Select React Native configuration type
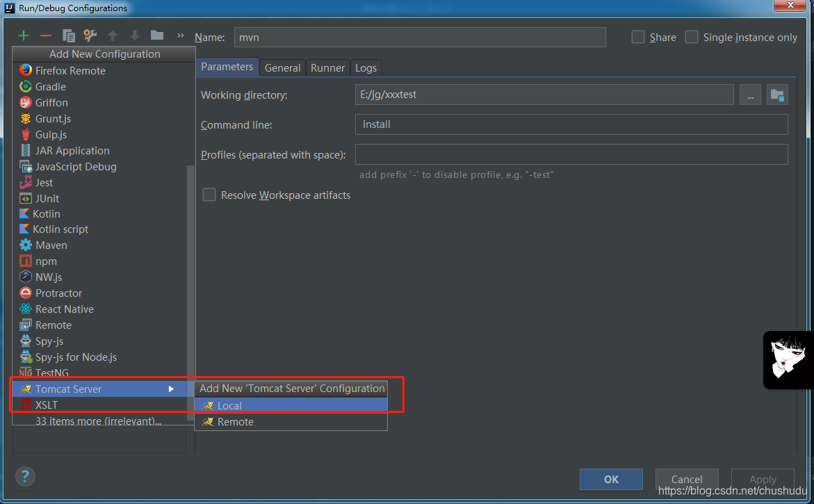Viewport: 814px width, 504px height. click(x=99, y=309)
